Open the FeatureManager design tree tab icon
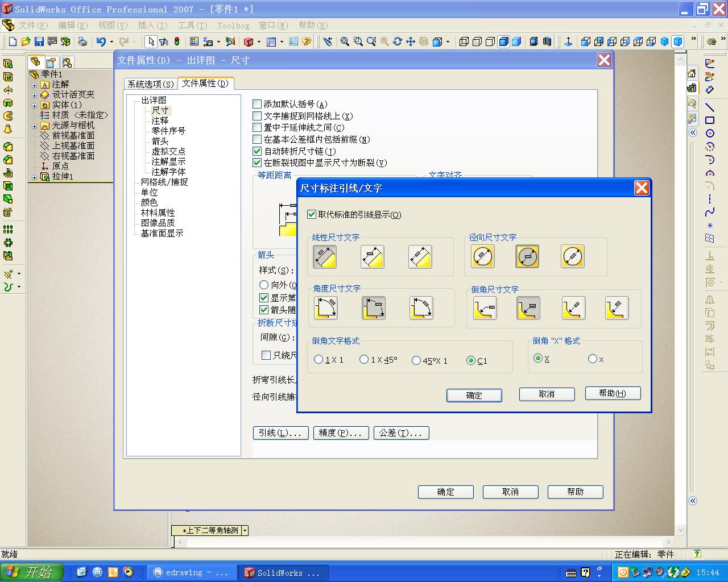 pos(35,62)
